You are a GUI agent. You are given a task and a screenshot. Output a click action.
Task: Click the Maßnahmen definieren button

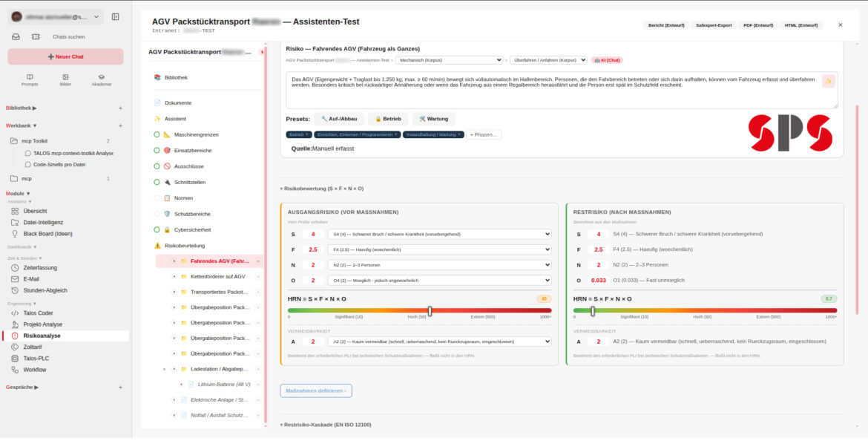316,391
